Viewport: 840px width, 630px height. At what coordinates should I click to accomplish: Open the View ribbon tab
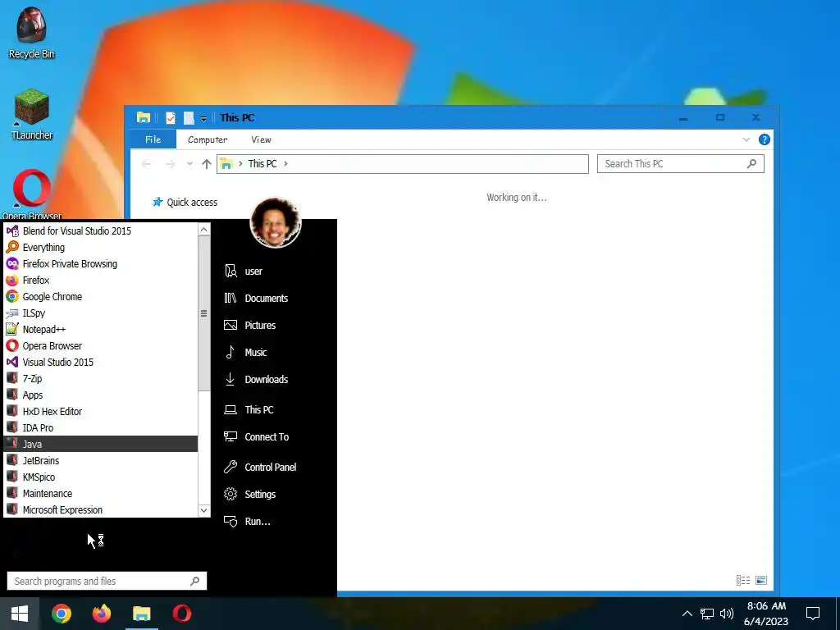[262, 139]
